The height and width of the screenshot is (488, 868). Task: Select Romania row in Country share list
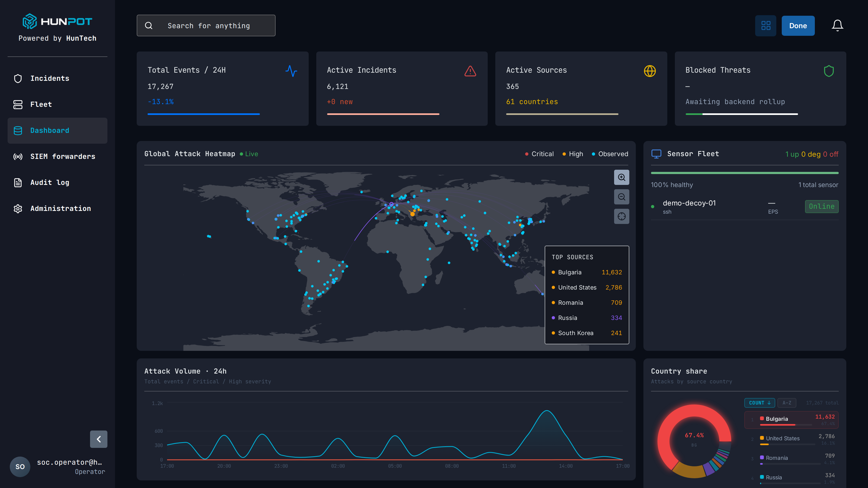(791, 459)
